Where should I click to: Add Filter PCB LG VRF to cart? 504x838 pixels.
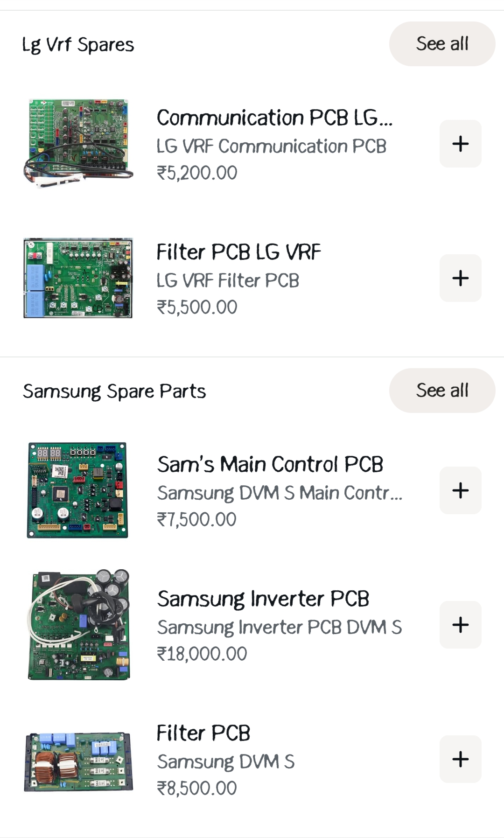pyautogui.click(x=460, y=278)
